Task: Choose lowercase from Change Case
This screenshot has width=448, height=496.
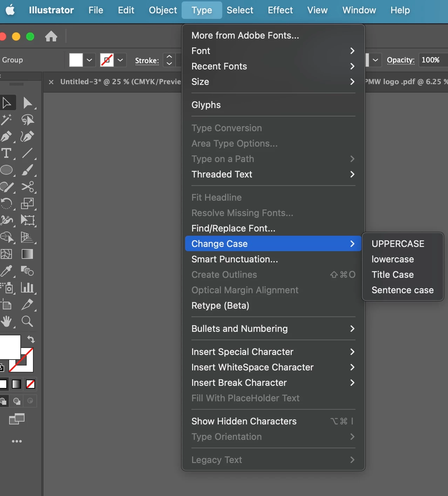Action: point(403,259)
